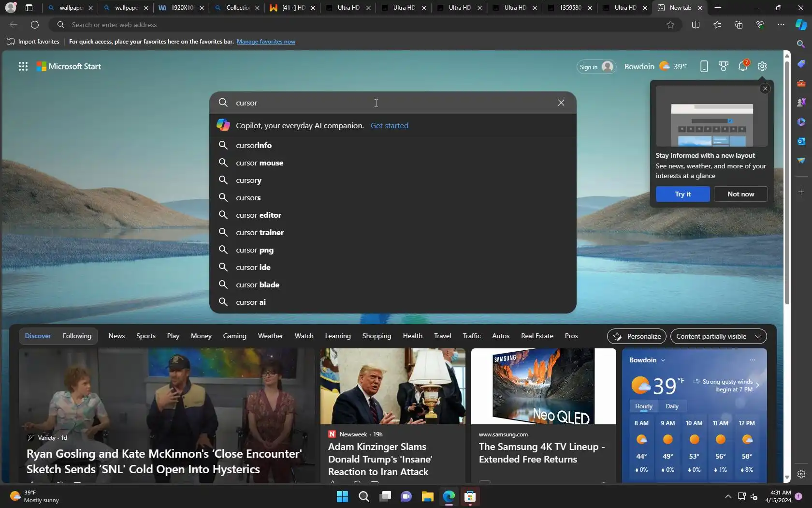Switch to the Discover feed
The height and width of the screenshot is (508, 812).
coord(38,336)
